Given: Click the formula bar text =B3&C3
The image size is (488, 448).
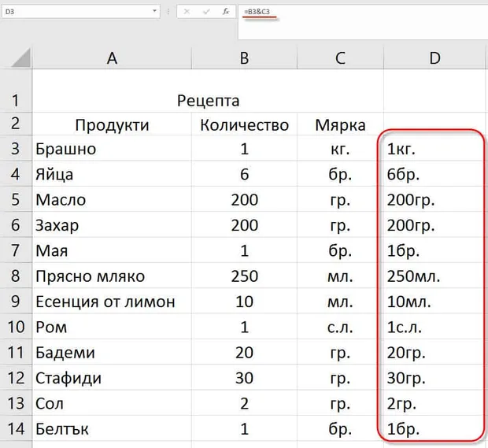Looking at the screenshot, I should 257,12.
